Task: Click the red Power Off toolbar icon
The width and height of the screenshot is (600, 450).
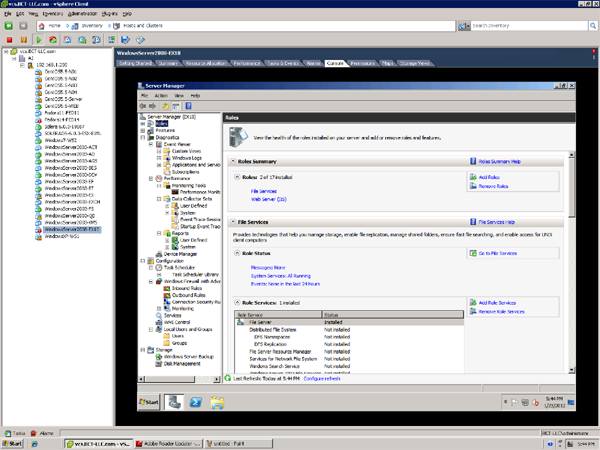Action: [10, 39]
